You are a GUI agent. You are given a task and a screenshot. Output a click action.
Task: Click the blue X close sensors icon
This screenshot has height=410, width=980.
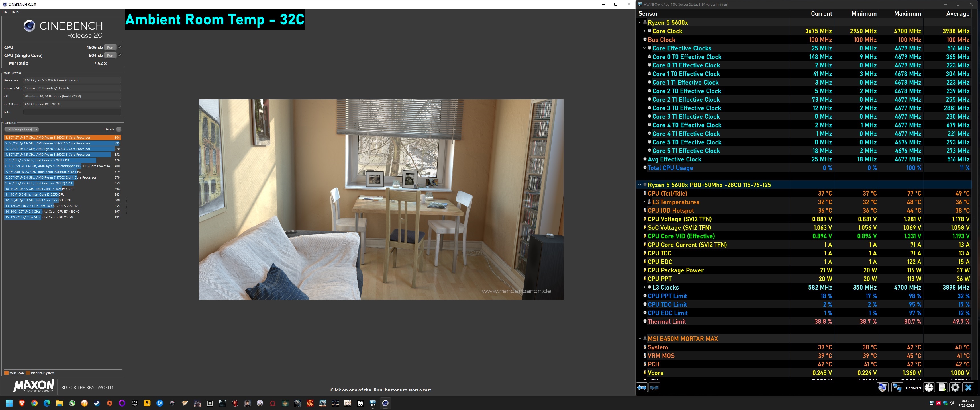tap(968, 388)
